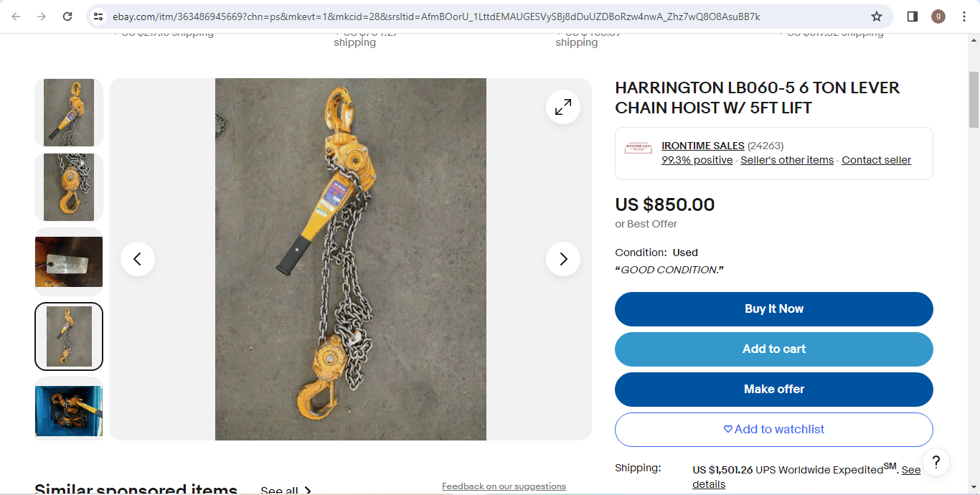The width and height of the screenshot is (980, 495).
Task: Open the Chrome three-dot menu
Action: click(x=963, y=16)
